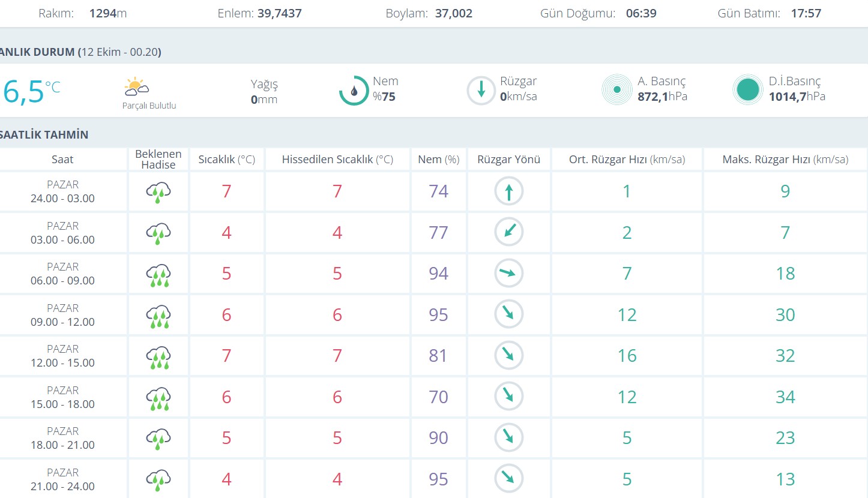Click the Gün Doğumu 06:39 value
Viewport: 868px width, 498px height.
click(x=640, y=13)
